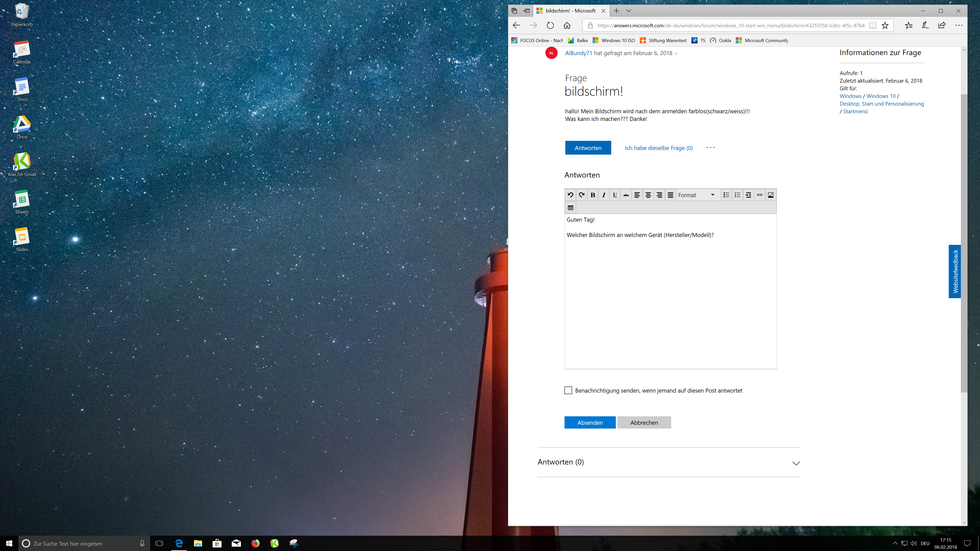The image size is (980, 551).
Task: Insert a table into the reply
Action: [570, 208]
